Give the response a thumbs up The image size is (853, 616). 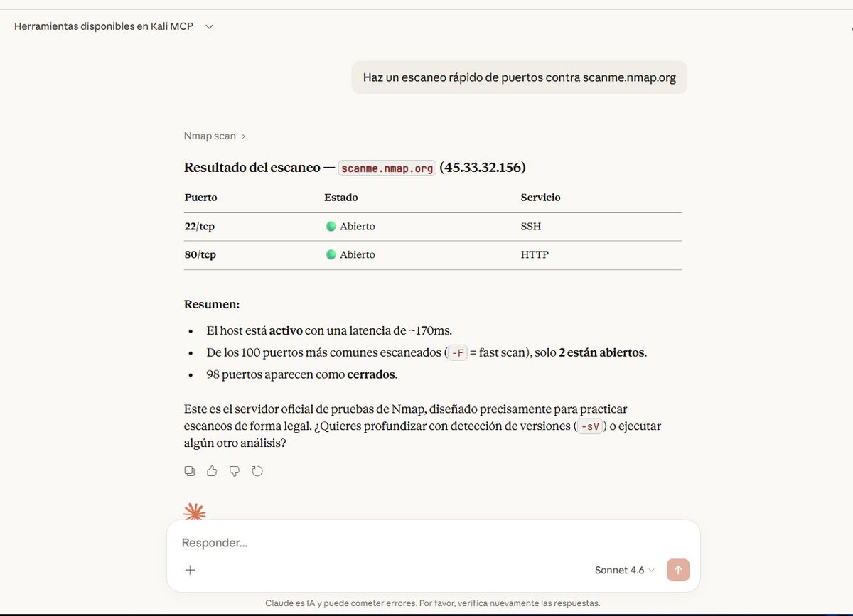[x=212, y=471]
